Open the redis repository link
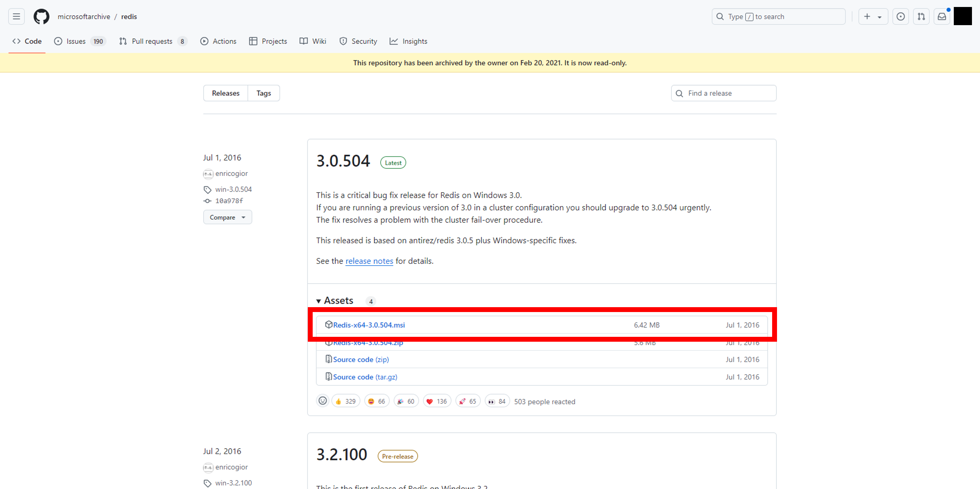This screenshot has height=489, width=980. [129, 17]
